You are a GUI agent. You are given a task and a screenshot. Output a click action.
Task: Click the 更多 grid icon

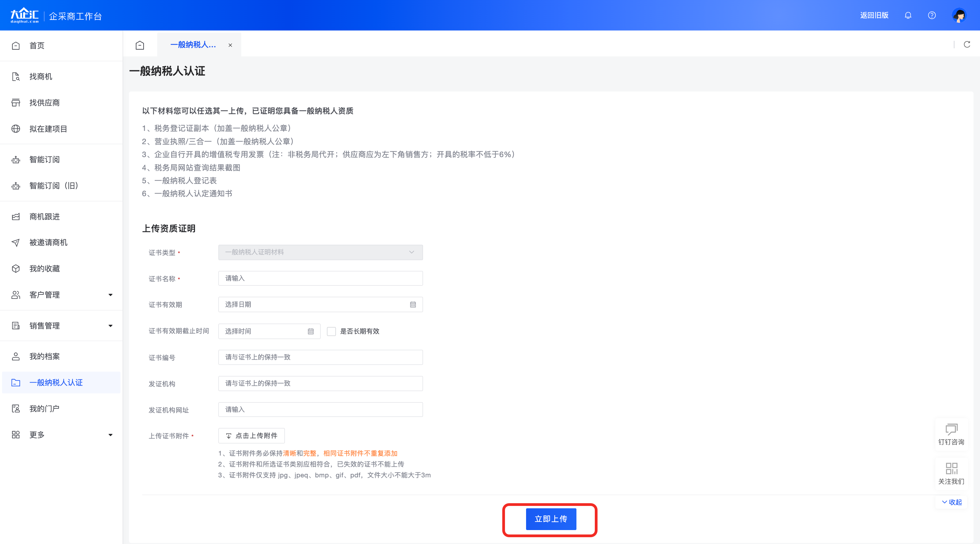pyautogui.click(x=16, y=435)
